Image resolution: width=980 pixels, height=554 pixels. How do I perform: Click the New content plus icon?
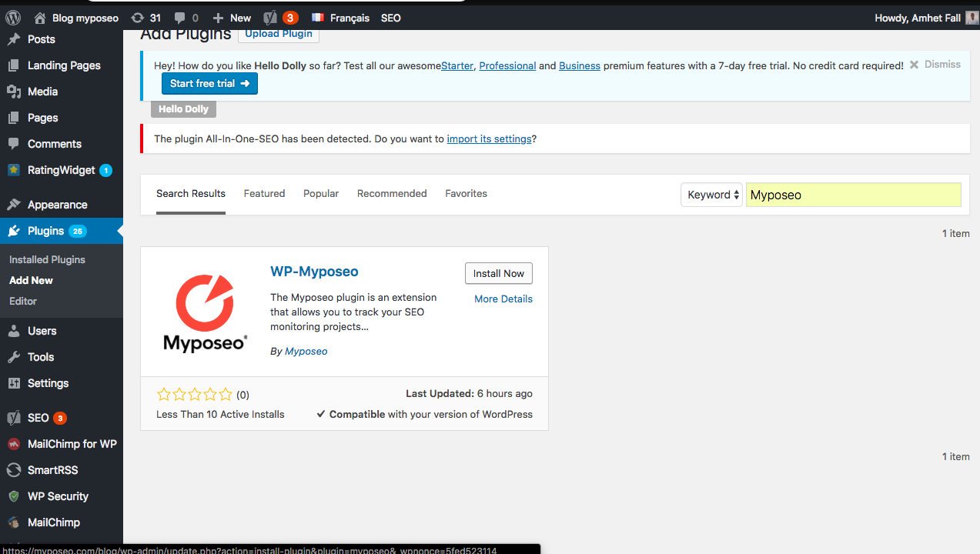click(218, 18)
